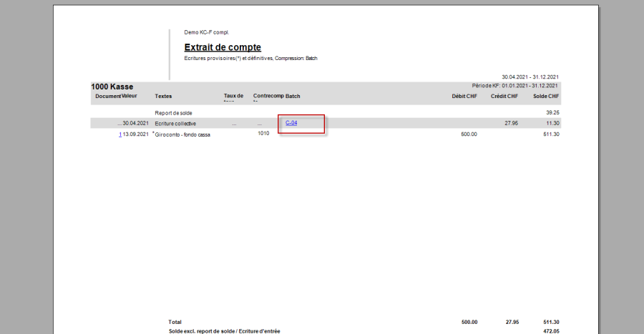Click the 'Débit CHF' column header
Viewport: 644px width, 334px height.
click(464, 96)
